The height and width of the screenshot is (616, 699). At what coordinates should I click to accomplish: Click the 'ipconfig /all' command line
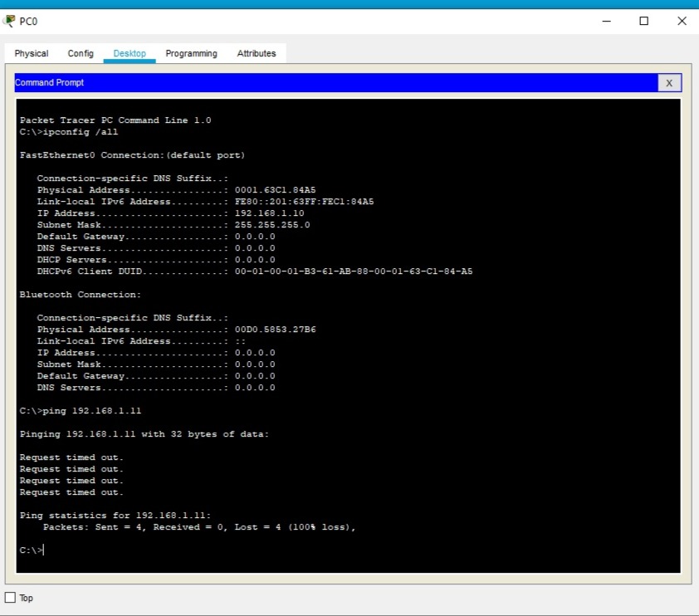69,132
